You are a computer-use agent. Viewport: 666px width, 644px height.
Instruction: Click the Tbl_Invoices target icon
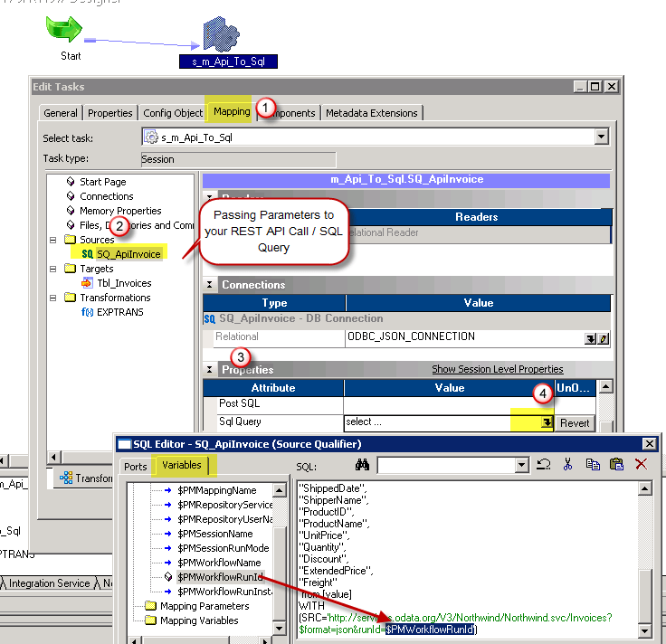click(x=87, y=283)
